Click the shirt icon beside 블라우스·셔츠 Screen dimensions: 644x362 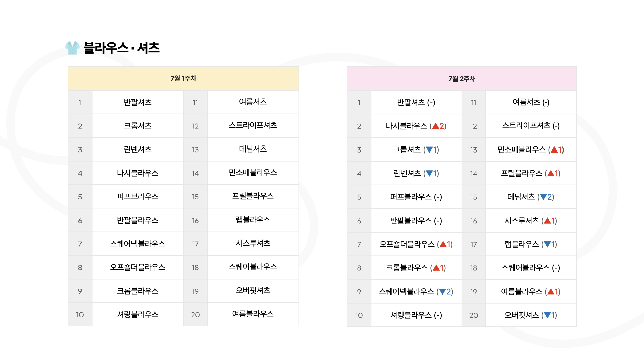[x=72, y=48]
